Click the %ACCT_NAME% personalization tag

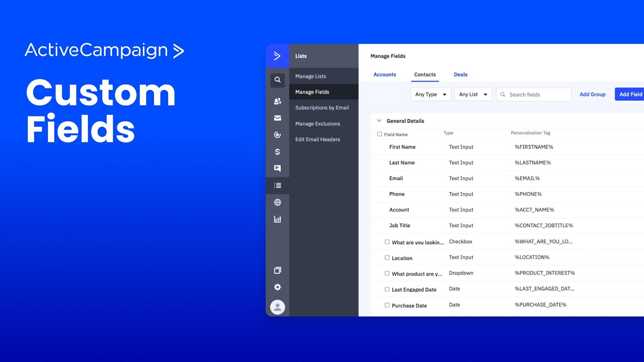coord(534,210)
